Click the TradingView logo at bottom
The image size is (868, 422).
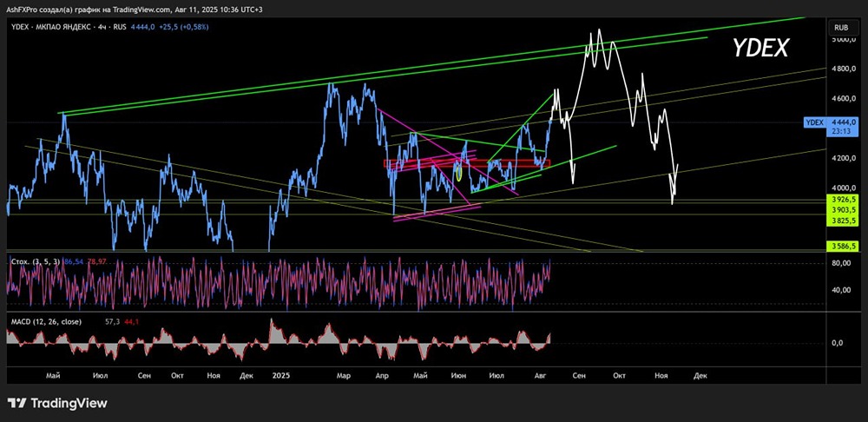tap(57, 403)
